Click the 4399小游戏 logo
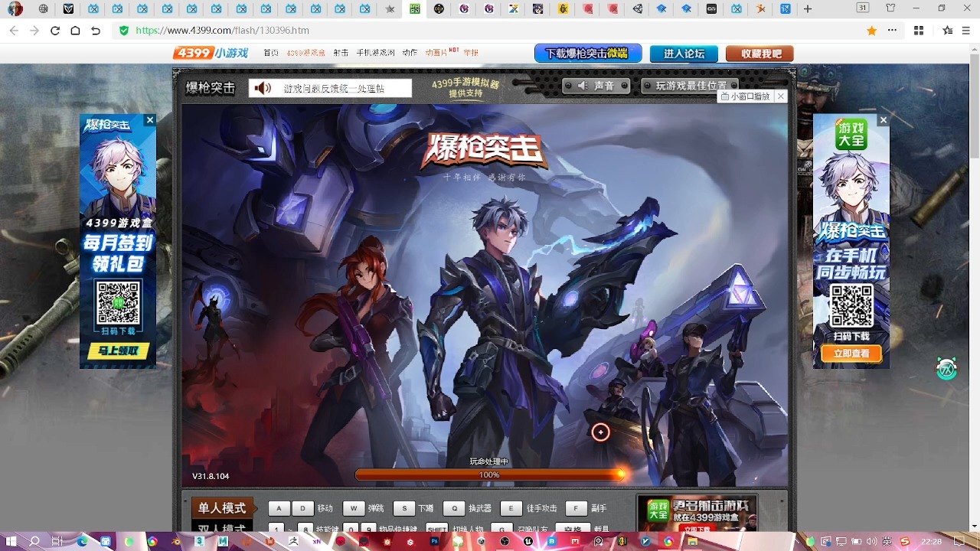 tap(211, 53)
